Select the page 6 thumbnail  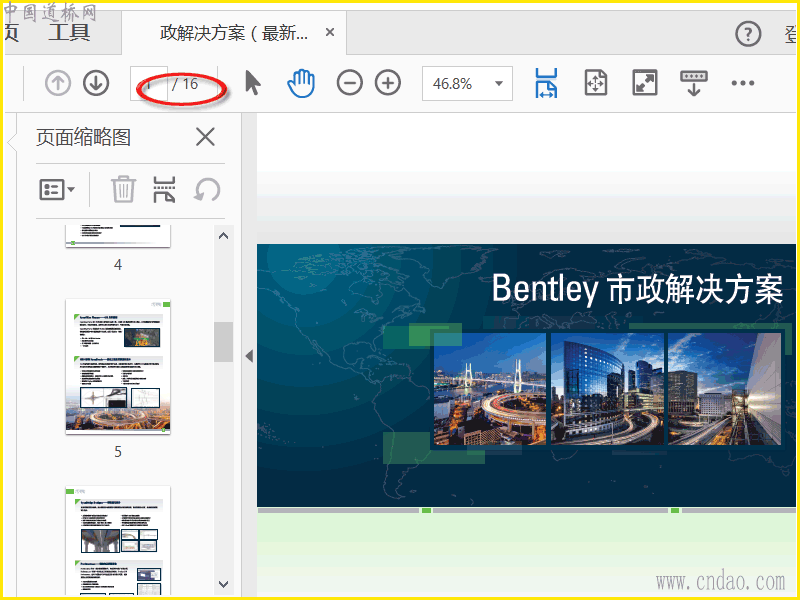pyautogui.click(x=118, y=540)
